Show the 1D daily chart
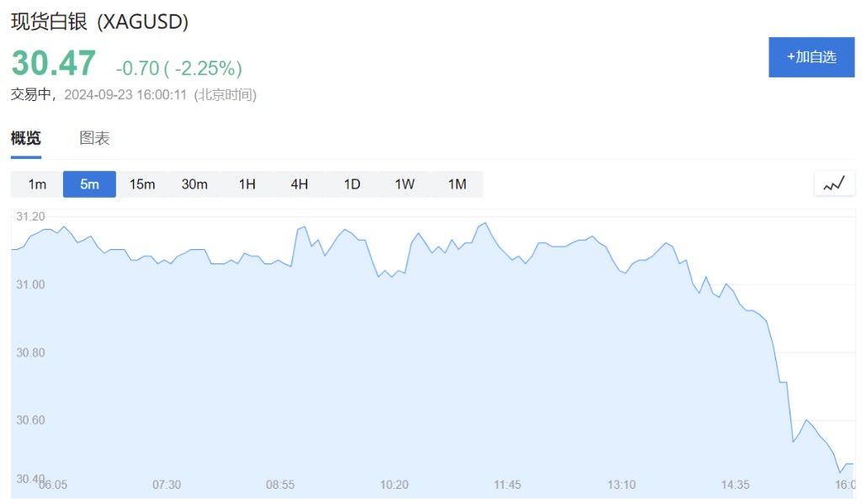This screenshot has height=504, width=862. pos(352,184)
